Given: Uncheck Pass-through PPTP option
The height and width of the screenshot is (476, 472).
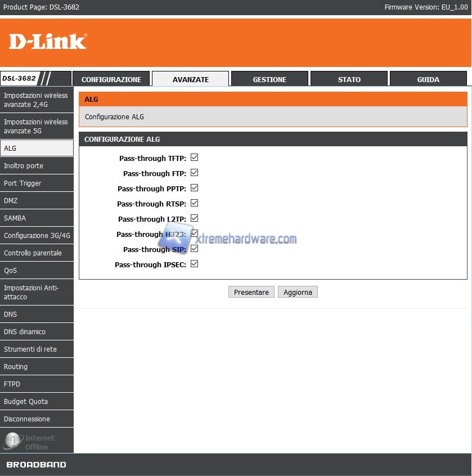Looking at the screenshot, I should 194,188.
